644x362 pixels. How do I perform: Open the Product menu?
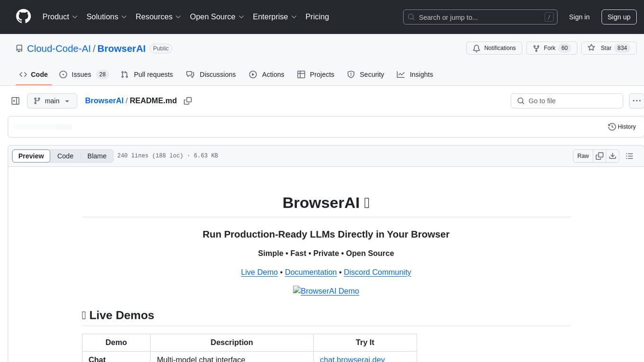click(x=60, y=17)
